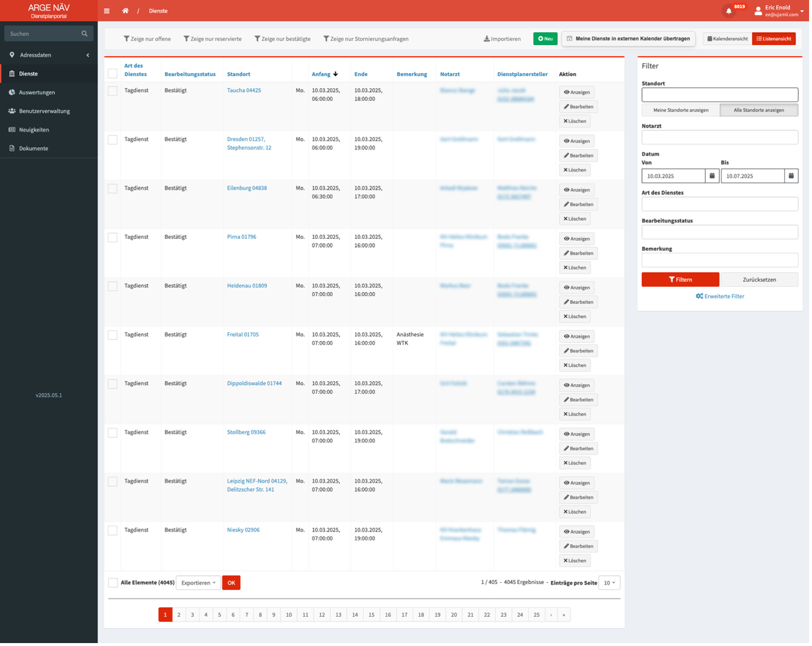Viewport: 812px width, 646px height.
Task: Click the green Neu button
Action: [545, 39]
